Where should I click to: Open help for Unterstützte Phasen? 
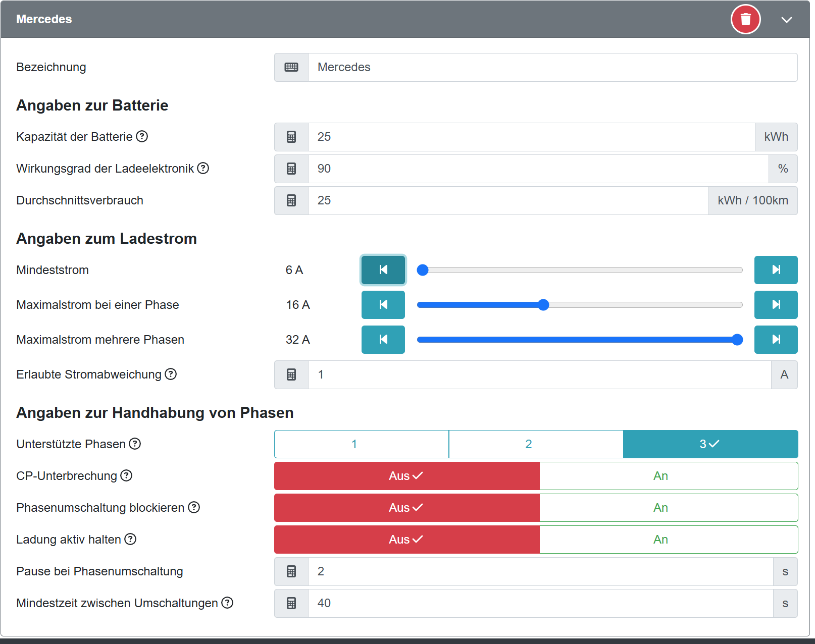pos(135,444)
